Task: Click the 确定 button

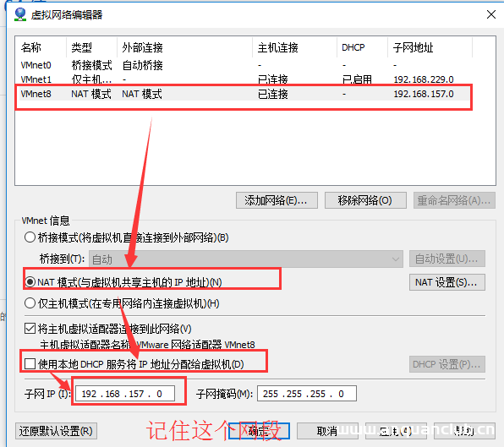Action: coord(259,431)
